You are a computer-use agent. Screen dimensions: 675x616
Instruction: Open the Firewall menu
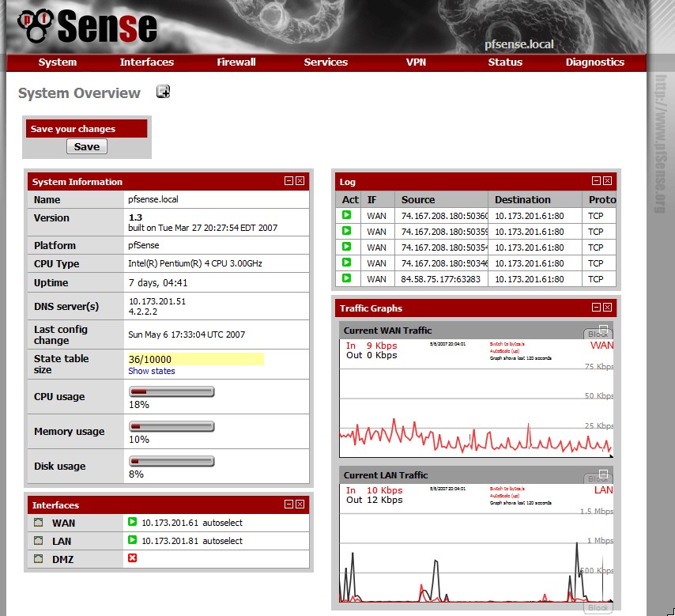pos(236,62)
